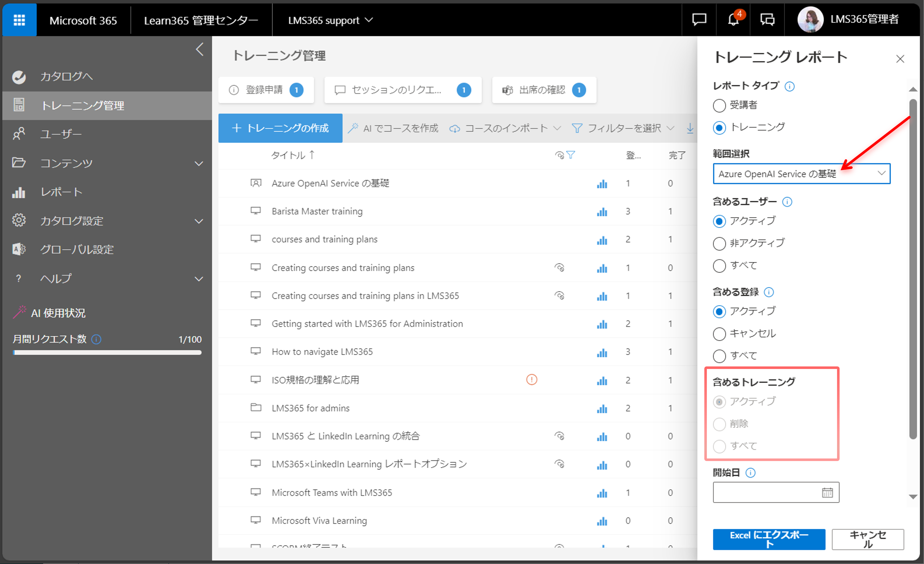The image size is (924, 564).
Task: Click course type icon for Azure OpenAI Service
Action: tap(256, 183)
